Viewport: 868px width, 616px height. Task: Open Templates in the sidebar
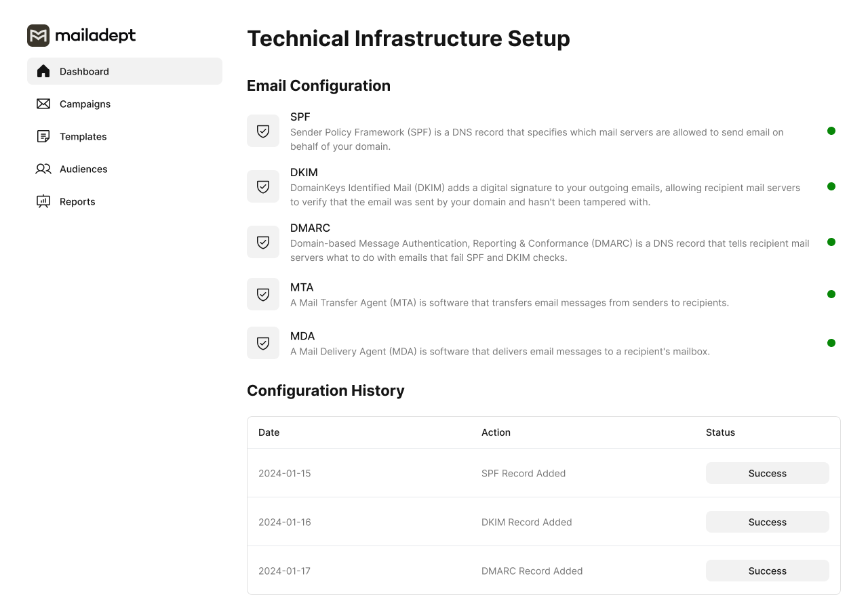pyautogui.click(x=125, y=136)
